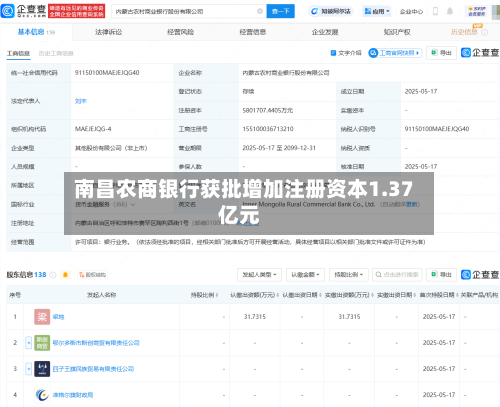Select the 历史工商信息 sub-tab
500x407 pixels.
click(x=56, y=53)
